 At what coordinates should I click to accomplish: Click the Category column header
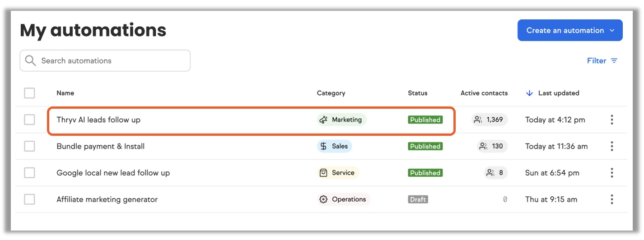(331, 93)
